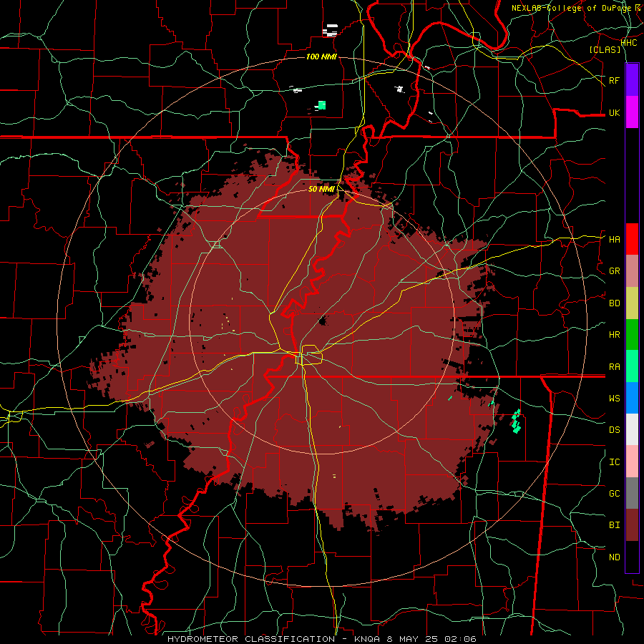644x644 pixels.
Task: Click the white dry snow echo at top
Action: (330, 31)
